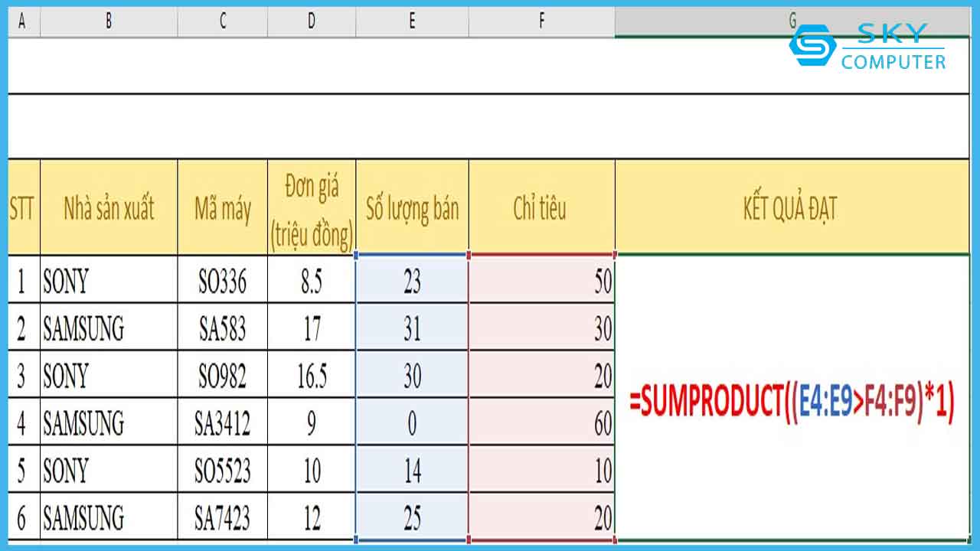Select target value 10 for SO5523

pyautogui.click(x=542, y=469)
